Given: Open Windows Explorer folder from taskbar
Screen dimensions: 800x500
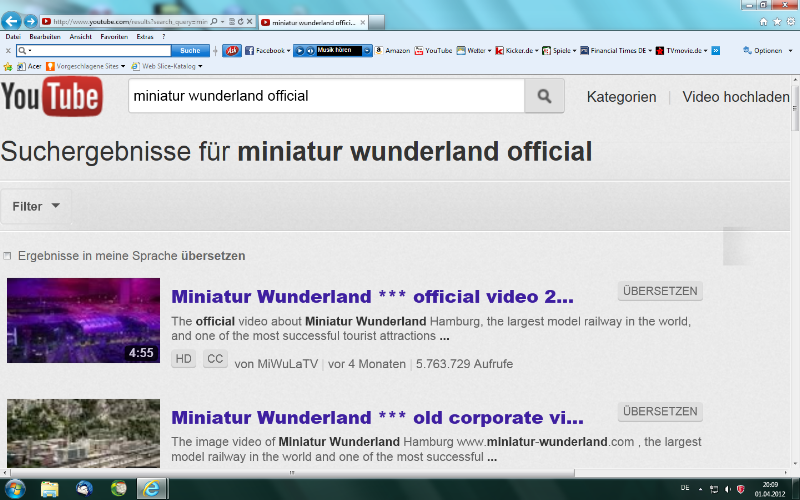Looking at the screenshot, I should [50, 488].
